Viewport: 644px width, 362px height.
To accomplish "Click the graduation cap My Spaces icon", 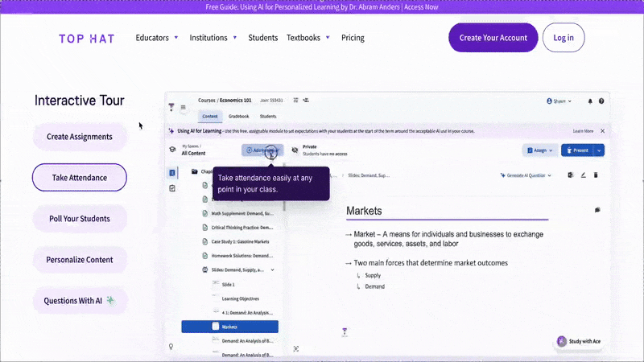I will click(172, 150).
